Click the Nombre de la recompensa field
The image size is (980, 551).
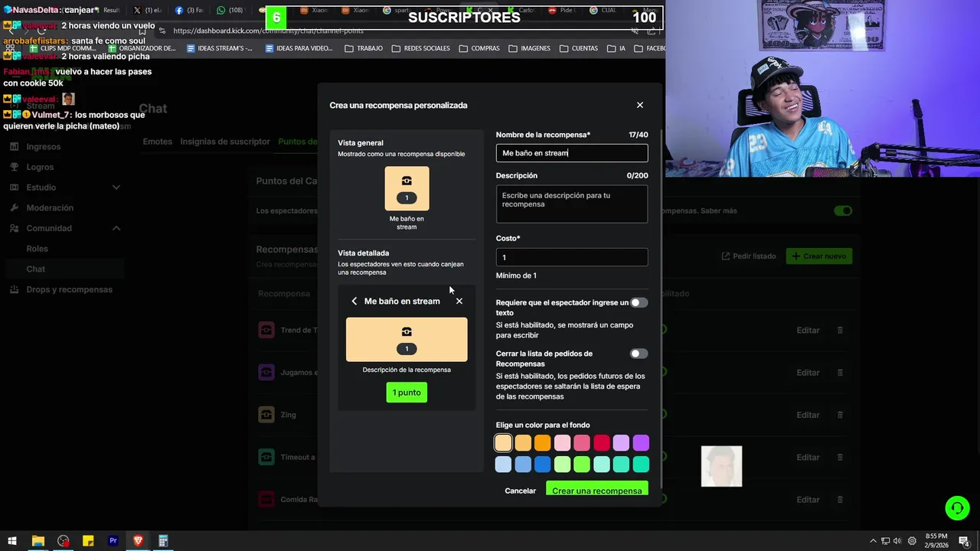(572, 153)
